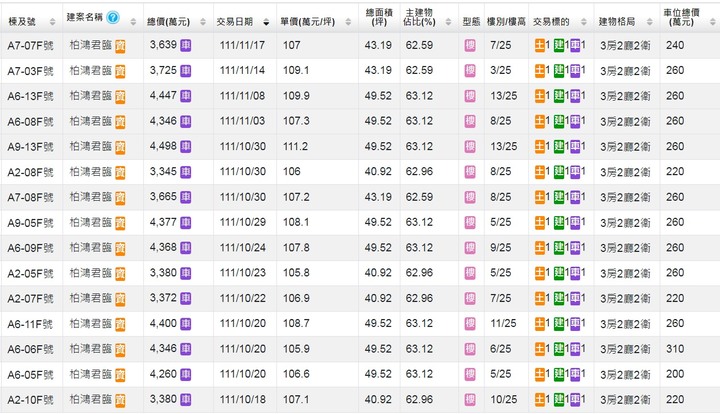Click orange 土 icon in A6-08F row
The width and height of the screenshot is (720, 414).
click(540, 121)
